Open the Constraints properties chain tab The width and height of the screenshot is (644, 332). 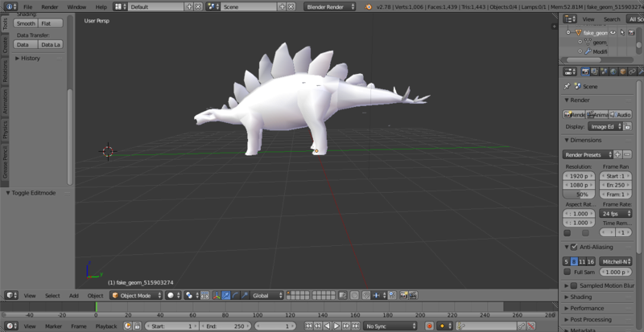pos(632,72)
